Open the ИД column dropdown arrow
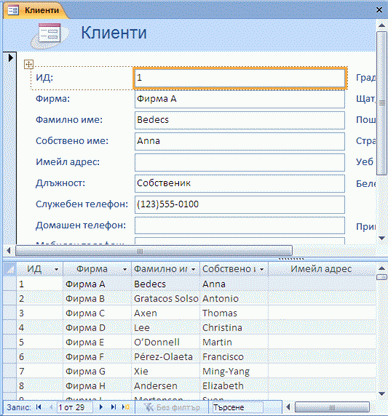Image resolution: width=388 pixels, height=416 pixels. (56, 269)
